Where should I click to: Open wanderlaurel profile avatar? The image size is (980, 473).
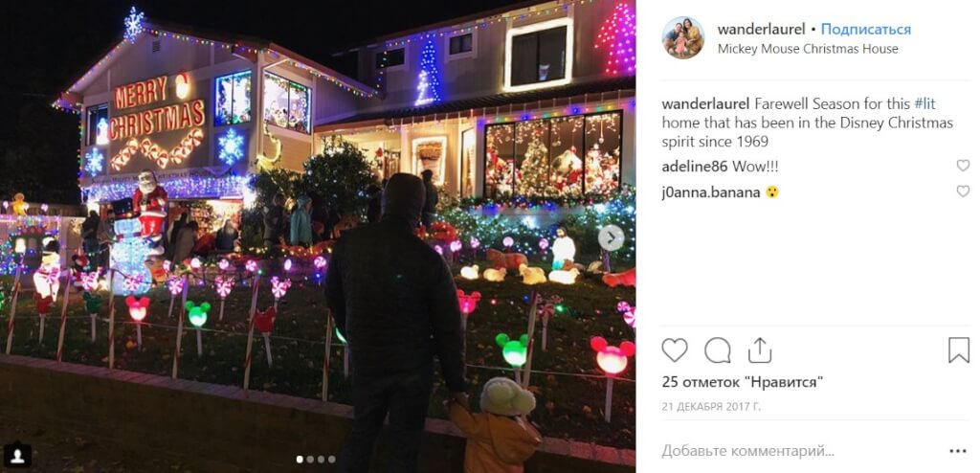click(x=683, y=37)
